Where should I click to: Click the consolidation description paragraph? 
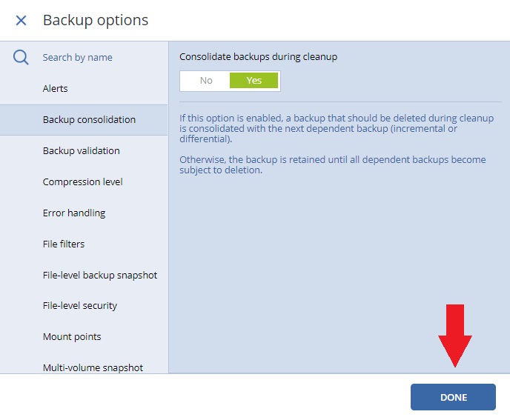pyautogui.click(x=337, y=128)
